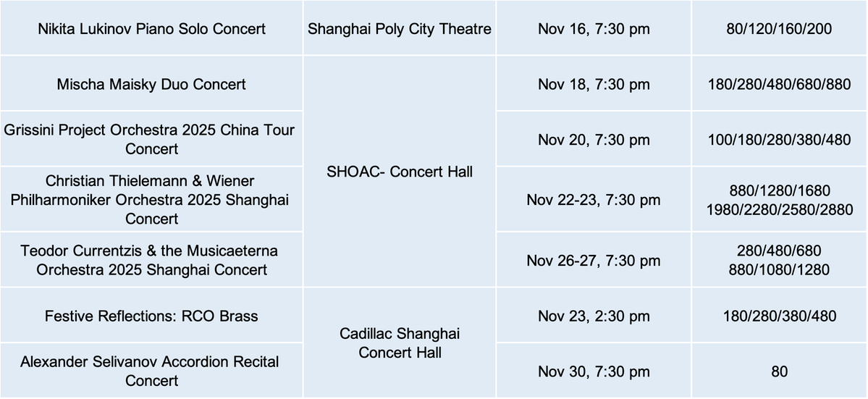Select the Shanghai Poly City Theatre cell
Viewport: 868px width, 399px height.
pos(400,30)
